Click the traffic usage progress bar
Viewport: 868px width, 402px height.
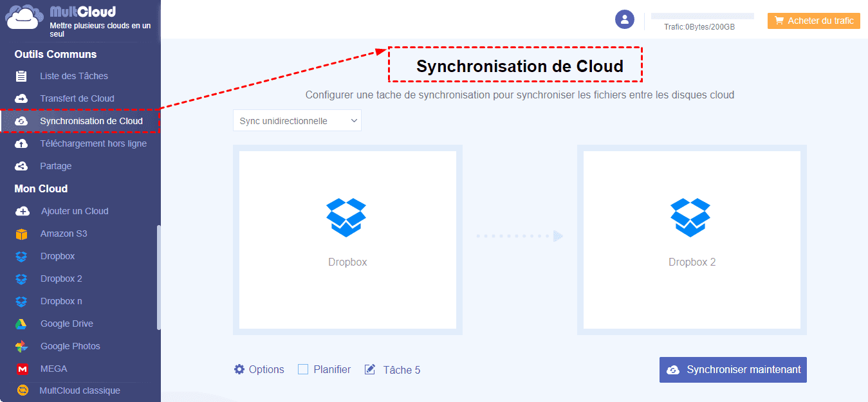coord(702,16)
